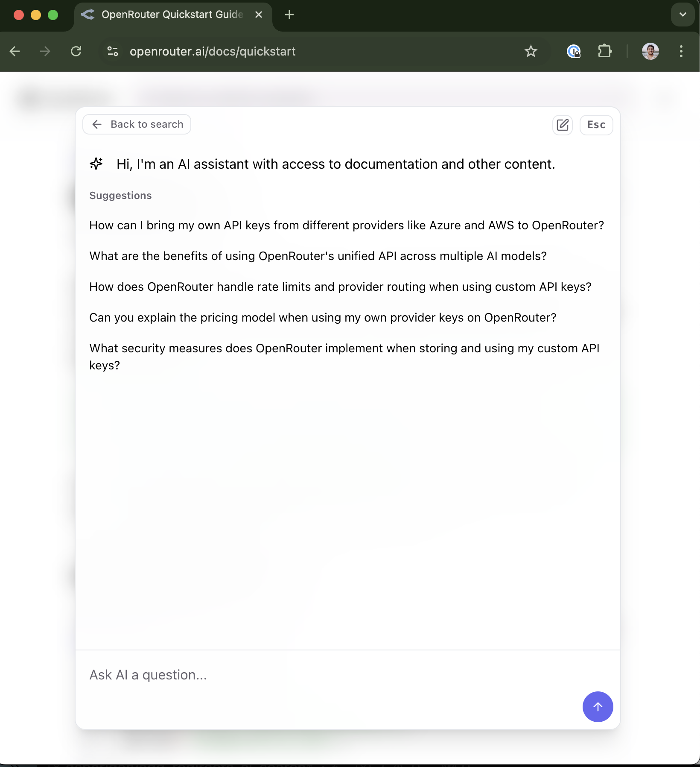This screenshot has width=700, height=767.
Task: Select suggestion about security measures
Action: tap(344, 357)
